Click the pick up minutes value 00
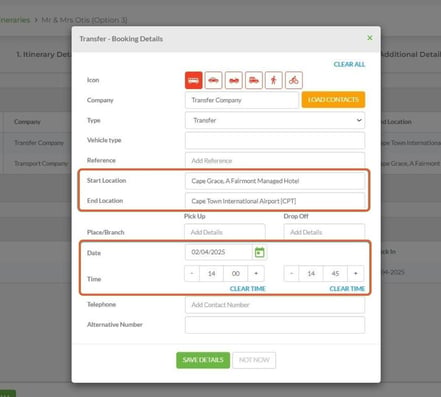Viewport: 441px width, 397px height. (236, 274)
